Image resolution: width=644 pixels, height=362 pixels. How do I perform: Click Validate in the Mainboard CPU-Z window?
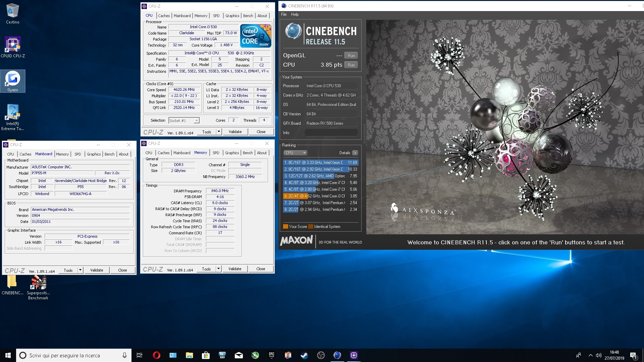(x=97, y=270)
